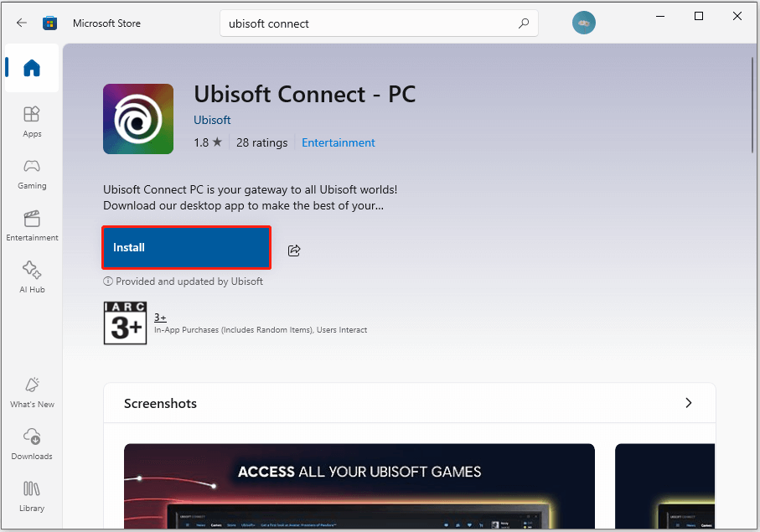
Task: Select the Gaming section from sidebar
Action: pos(31,173)
